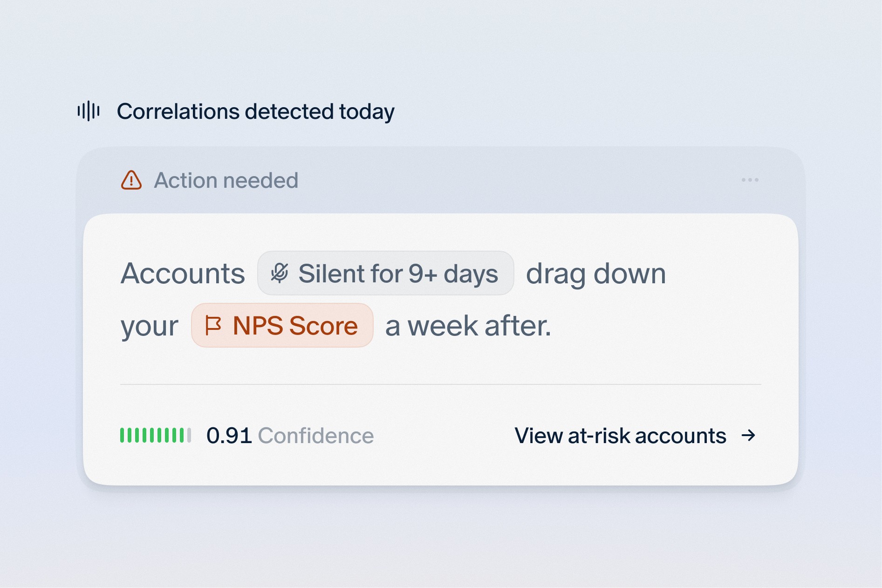Screen dimensions: 882x588
Task: Click the "Confidence" label text
Action: click(x=315, y=436)
